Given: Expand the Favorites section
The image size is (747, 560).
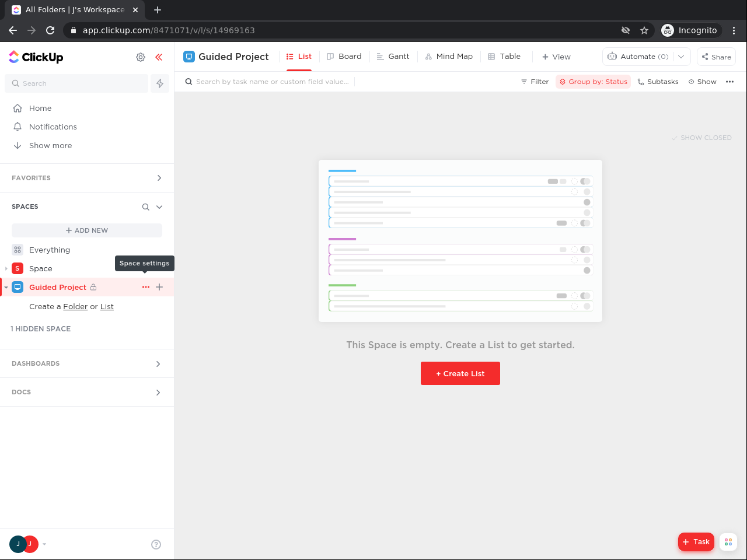Looking at the screenshot, I should [x=159, y=178].
